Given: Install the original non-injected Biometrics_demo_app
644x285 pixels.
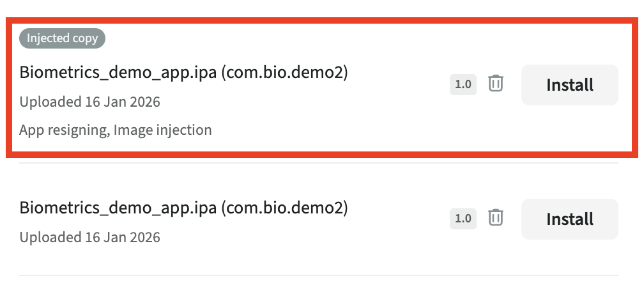Looking at the screenshot, I should 569,219.
